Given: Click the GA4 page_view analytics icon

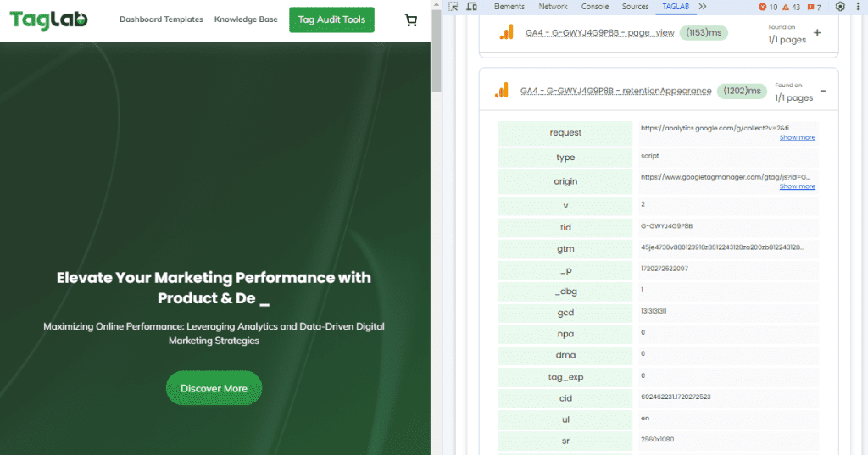Looking at the screenshot, I should click(x=507, y=33).
